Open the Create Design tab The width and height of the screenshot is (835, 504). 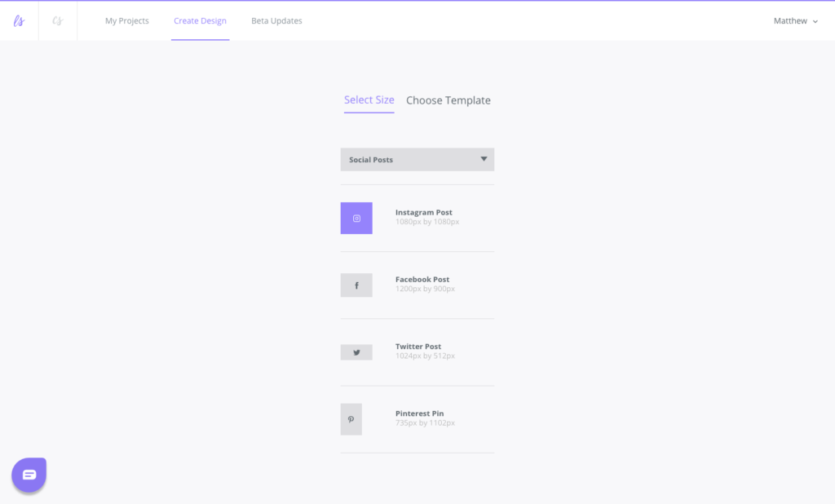[201, 20]
